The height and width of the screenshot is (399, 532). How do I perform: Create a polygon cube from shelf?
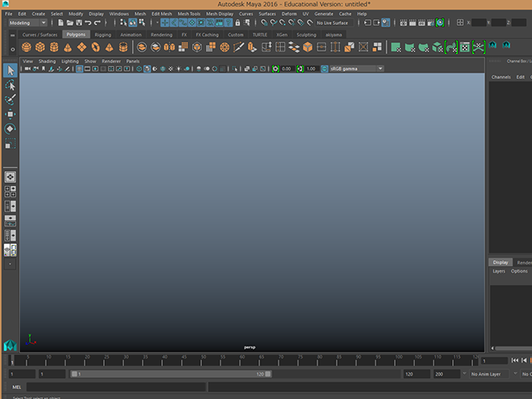click(41, 47)
